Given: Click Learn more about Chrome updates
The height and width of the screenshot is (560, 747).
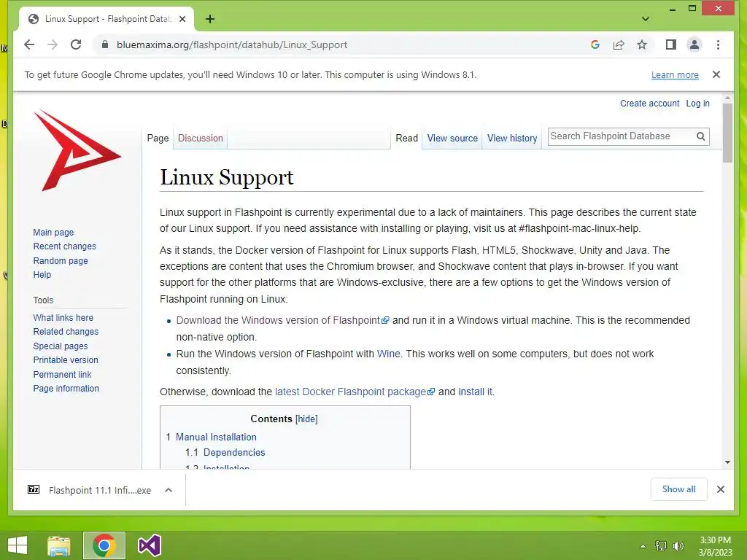Looking at the screenshot, I should pyautogui.click(x=675, y=75).
